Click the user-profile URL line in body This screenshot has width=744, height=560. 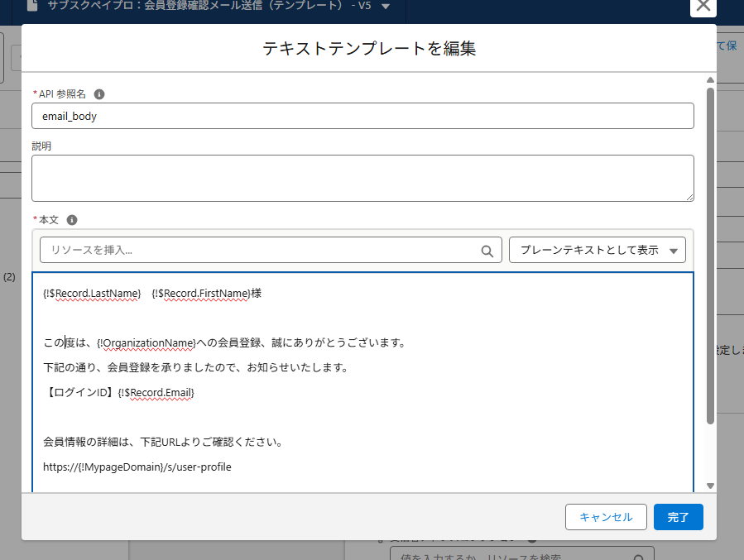coord(137,467)
